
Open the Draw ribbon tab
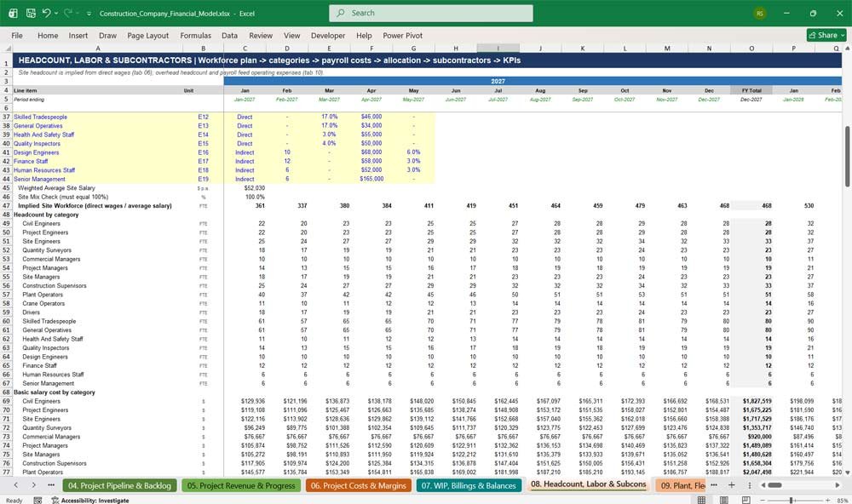107,35
